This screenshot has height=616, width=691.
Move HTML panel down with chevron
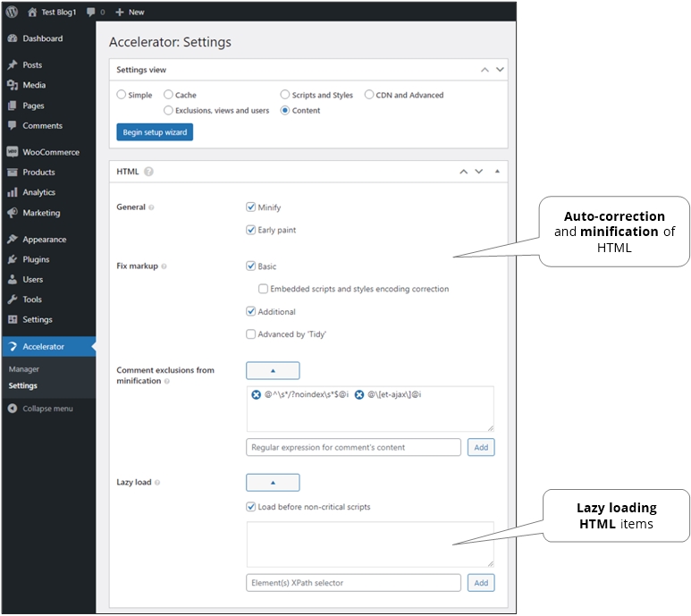tap(478, 172)
